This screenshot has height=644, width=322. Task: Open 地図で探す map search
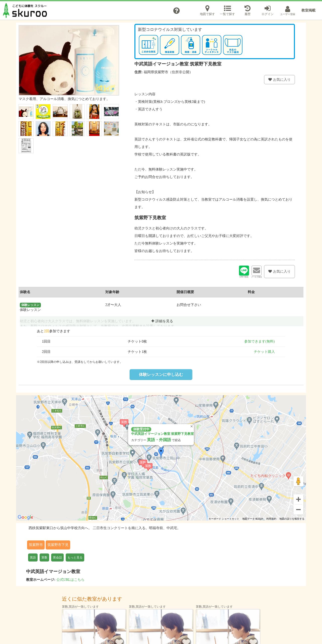207,11
